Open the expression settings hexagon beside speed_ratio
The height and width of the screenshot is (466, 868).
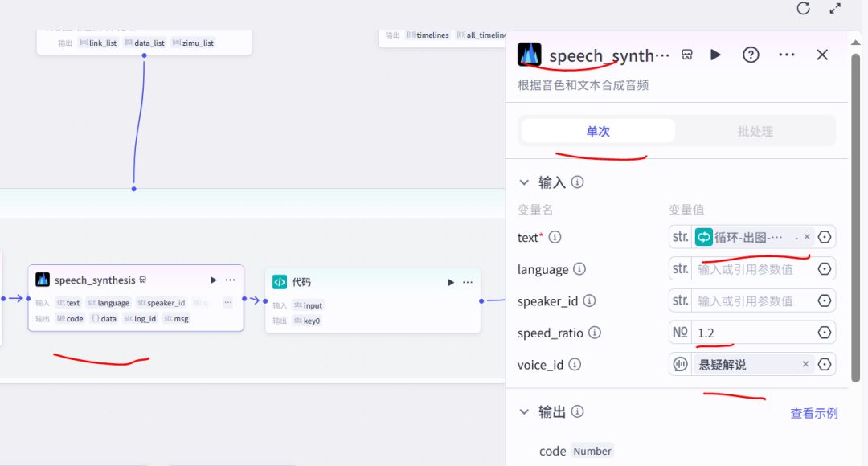[x=824, y=332]
